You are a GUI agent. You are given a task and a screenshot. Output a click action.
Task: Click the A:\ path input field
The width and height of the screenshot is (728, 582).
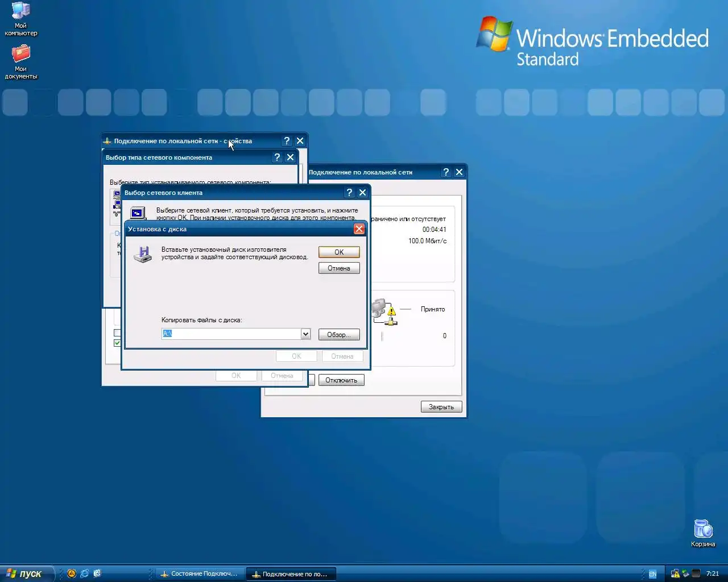click(x=231, y=334)
